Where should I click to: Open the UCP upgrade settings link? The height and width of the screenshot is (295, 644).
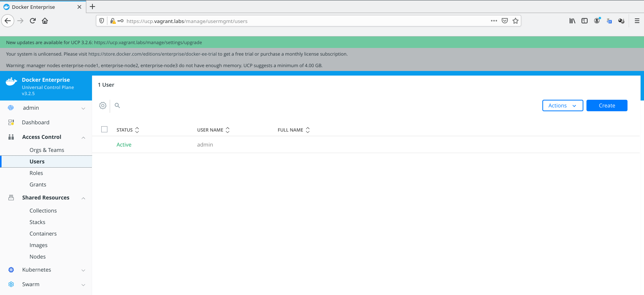pos(148,43)
